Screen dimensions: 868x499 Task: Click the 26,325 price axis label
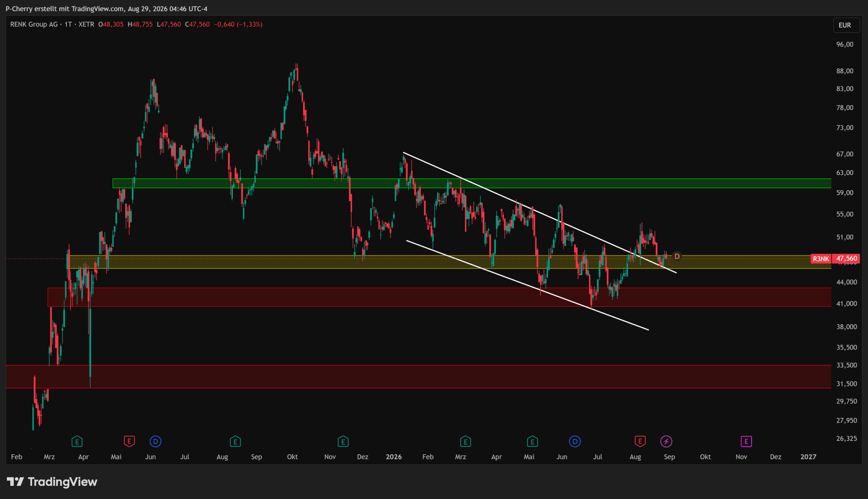(846, 438)
